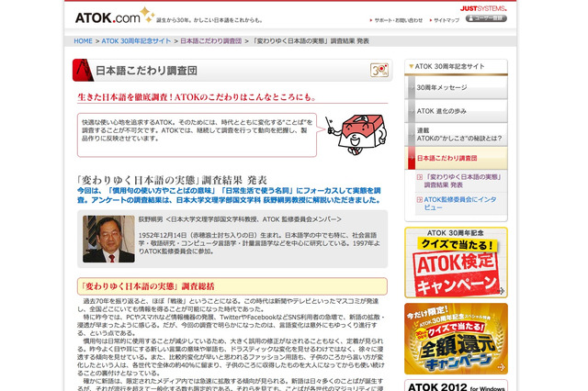Click the main title 「変わりゆく日本語の実態」調査結果 発表

pyautogui.click(x=172, y=180)
